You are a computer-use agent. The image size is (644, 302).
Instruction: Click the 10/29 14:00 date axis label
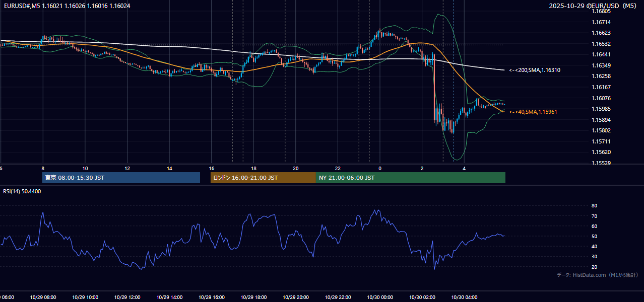tap(169, 297)
